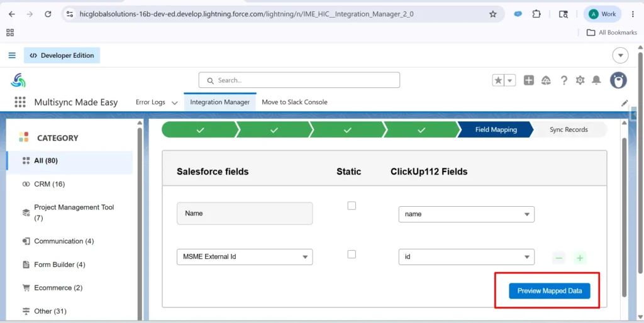Open the tab search icon
This screenshot has width=644, height=323.
[563, 14]
